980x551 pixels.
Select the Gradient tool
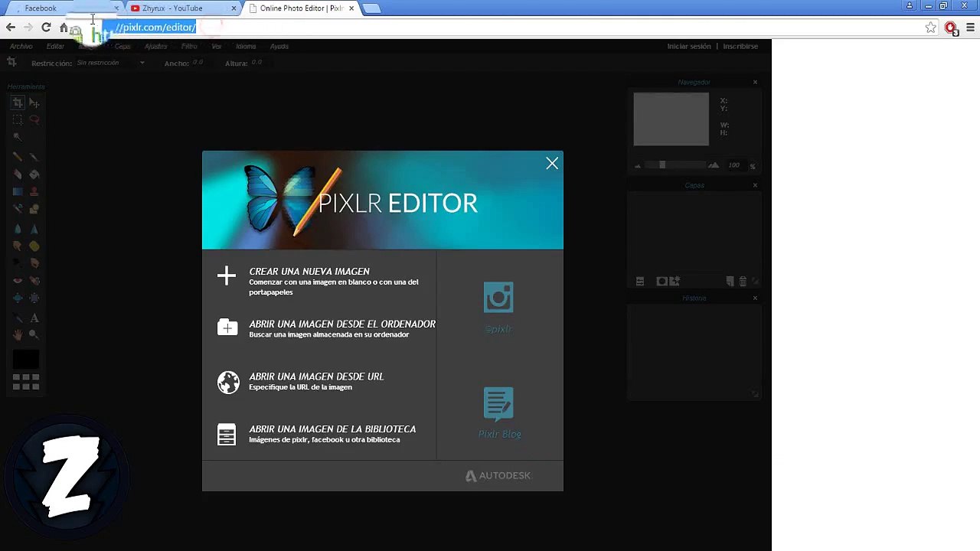[18, 191]
